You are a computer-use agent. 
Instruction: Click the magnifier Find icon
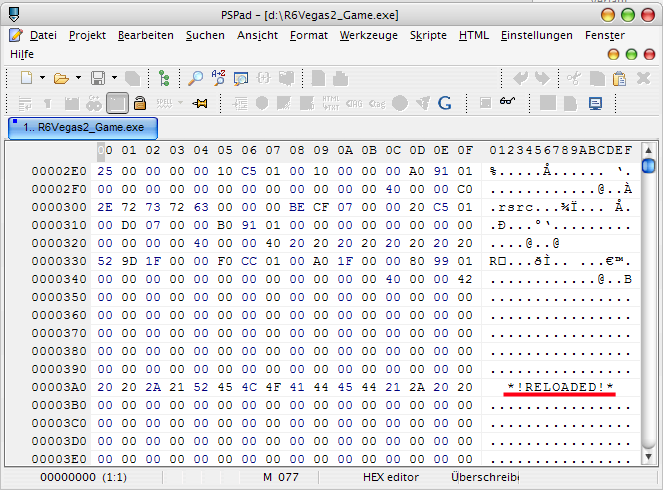(x=195, y=77)
